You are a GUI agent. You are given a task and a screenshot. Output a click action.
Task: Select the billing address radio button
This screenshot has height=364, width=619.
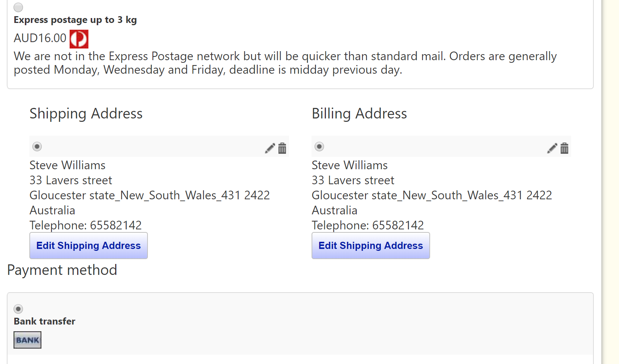[319, 146]
